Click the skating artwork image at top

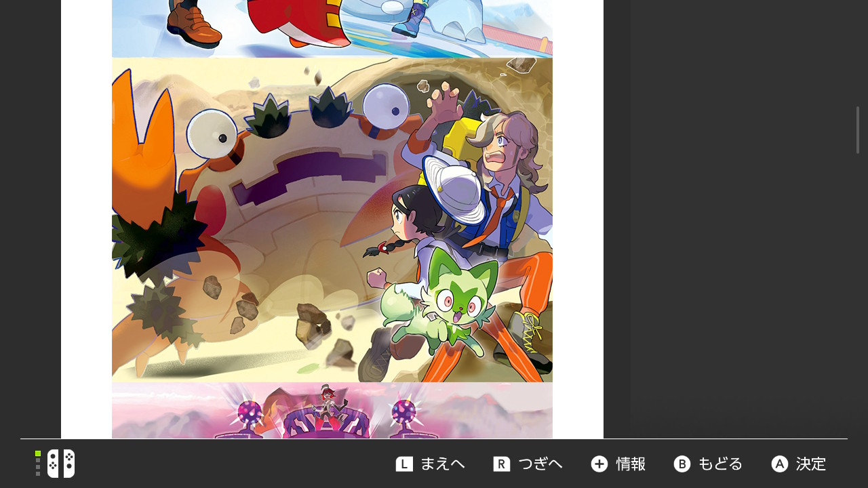pyautogui.click(x=332, y=28)
